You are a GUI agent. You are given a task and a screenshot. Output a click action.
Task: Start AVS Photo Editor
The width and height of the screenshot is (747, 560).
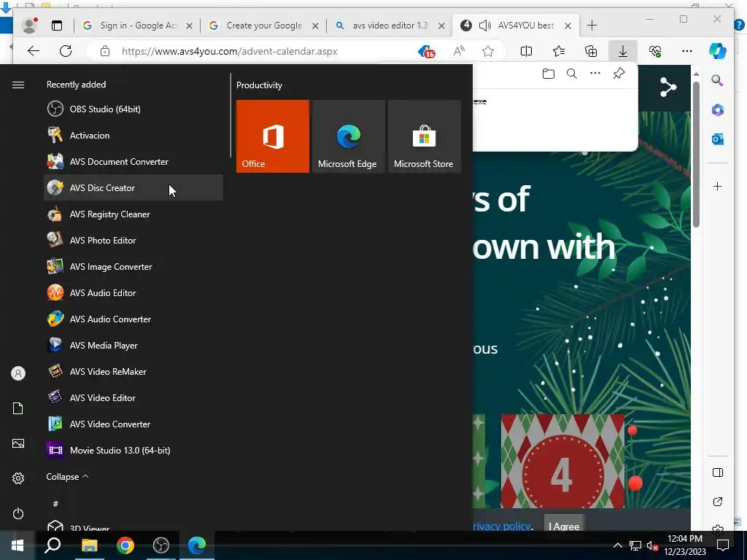pos(133,240)
